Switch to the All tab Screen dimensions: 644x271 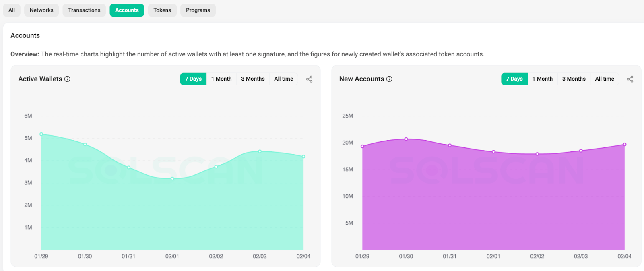click(x=12, y=10)
